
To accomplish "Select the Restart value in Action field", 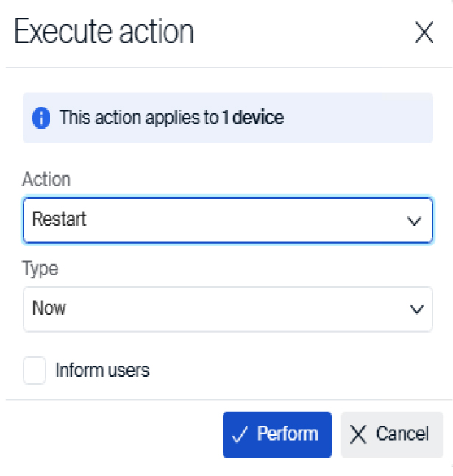I will point(60,220).
